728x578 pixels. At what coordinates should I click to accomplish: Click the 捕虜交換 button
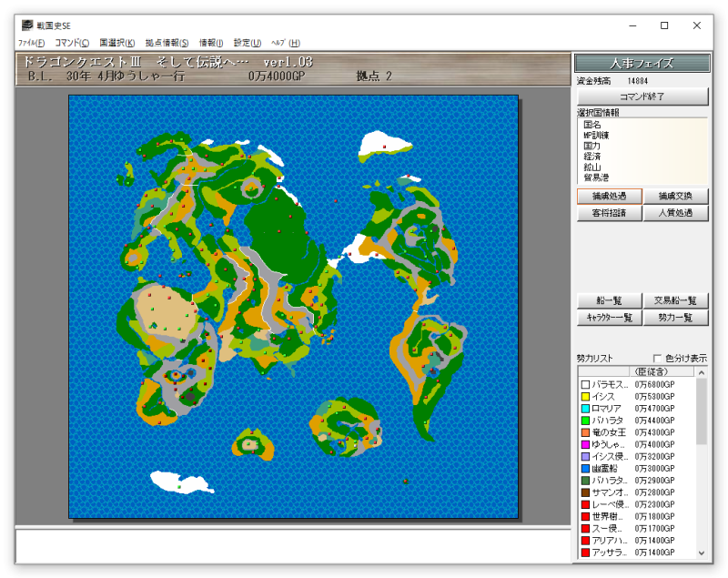tap(676, 197)
